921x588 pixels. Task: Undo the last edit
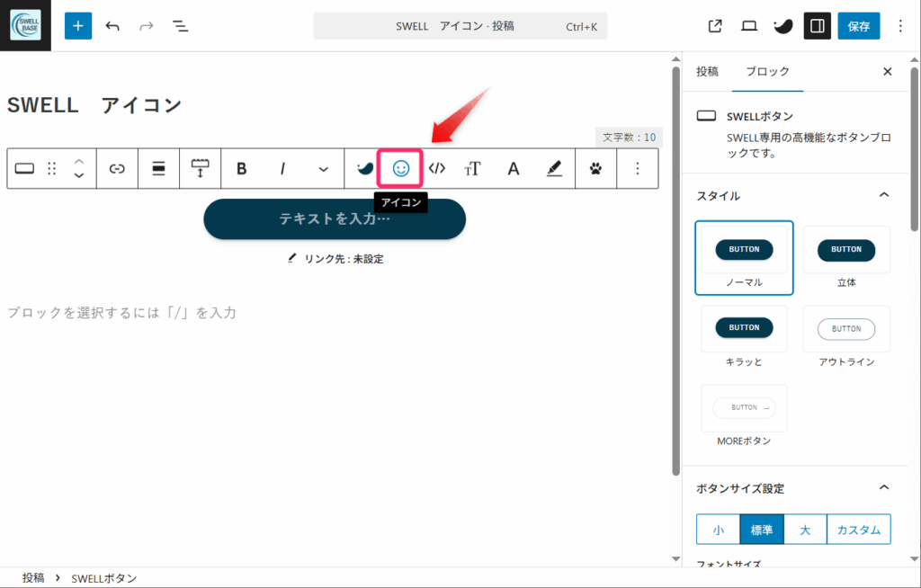coord(112,26)
